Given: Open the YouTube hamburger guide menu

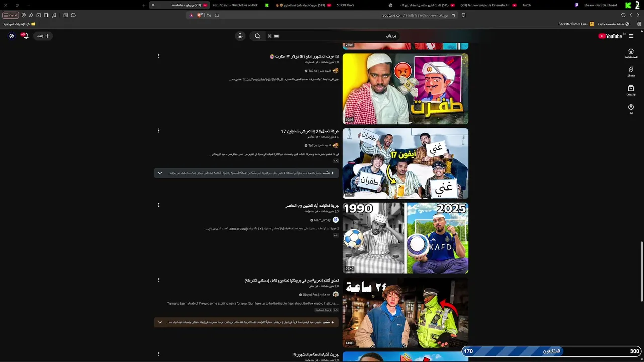Looking at the screenshot, I should click(631, 36).
